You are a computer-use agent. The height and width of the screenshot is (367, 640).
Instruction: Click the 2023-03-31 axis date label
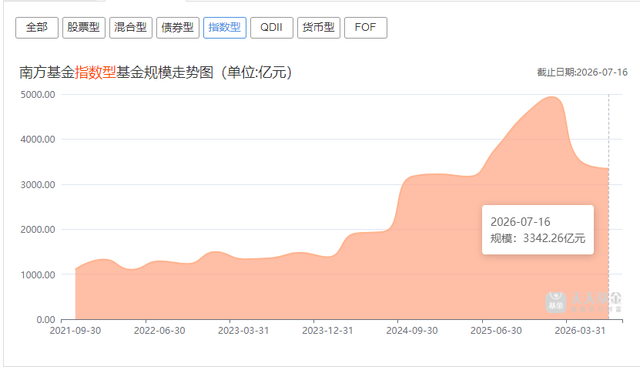click(x=243, y=331)
